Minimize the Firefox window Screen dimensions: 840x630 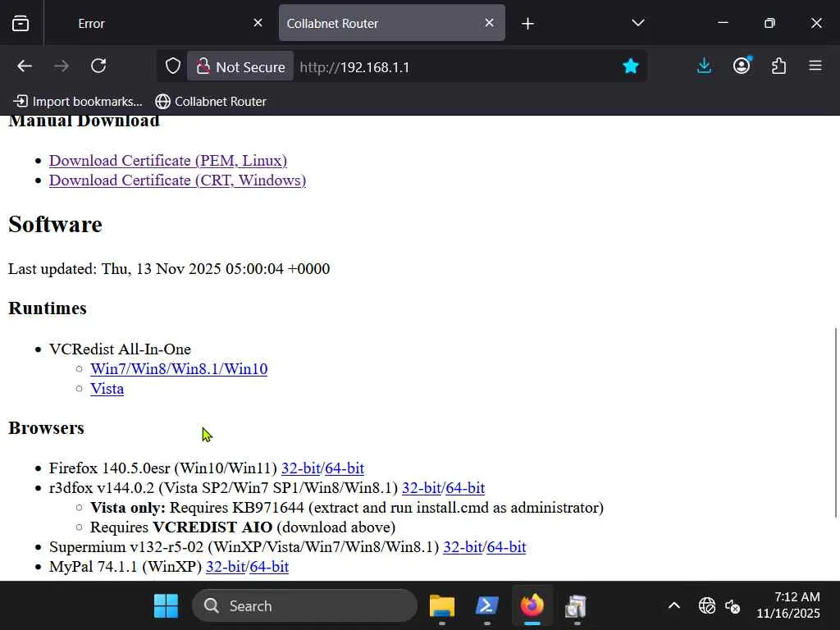(723, 23)
